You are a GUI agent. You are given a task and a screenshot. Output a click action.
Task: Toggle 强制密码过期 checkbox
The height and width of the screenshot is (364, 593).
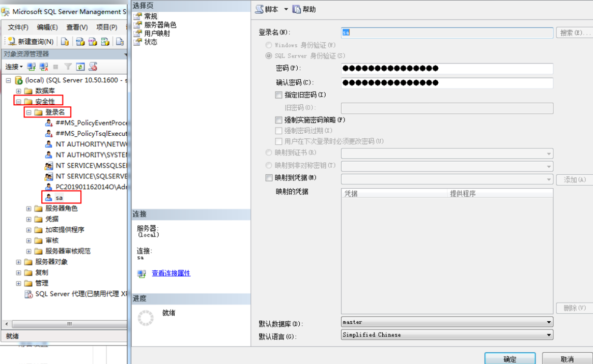pos(279,131)
